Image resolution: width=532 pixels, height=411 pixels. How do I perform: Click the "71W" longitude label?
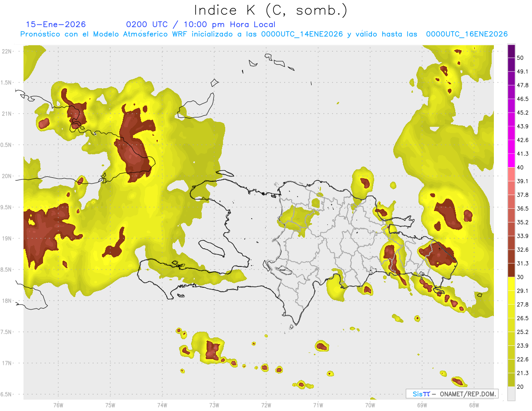pyautogui.click(x=318, y=405)
